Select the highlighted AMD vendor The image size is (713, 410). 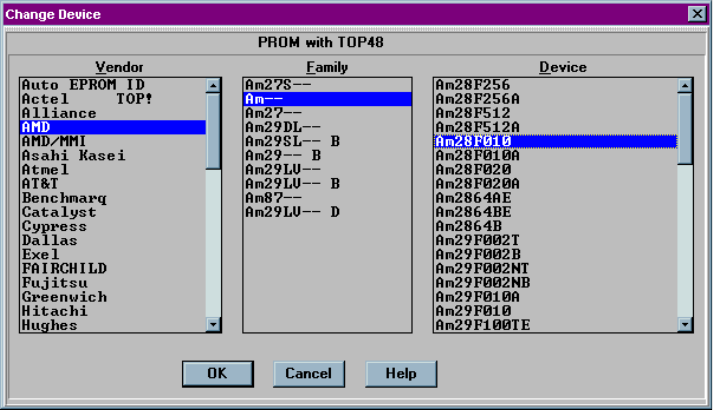(x=113, y=127)
